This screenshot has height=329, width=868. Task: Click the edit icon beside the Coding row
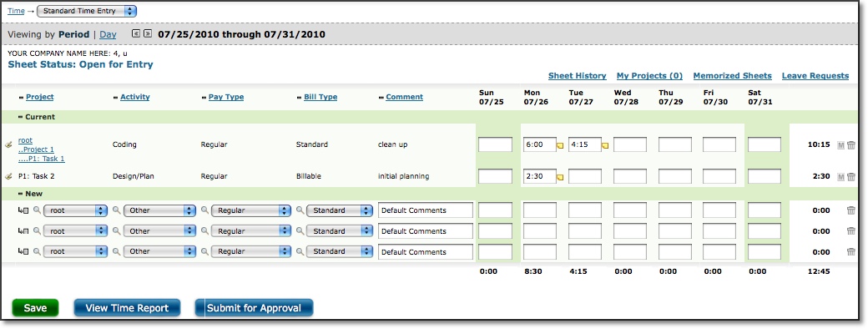[x=8, y=145]
